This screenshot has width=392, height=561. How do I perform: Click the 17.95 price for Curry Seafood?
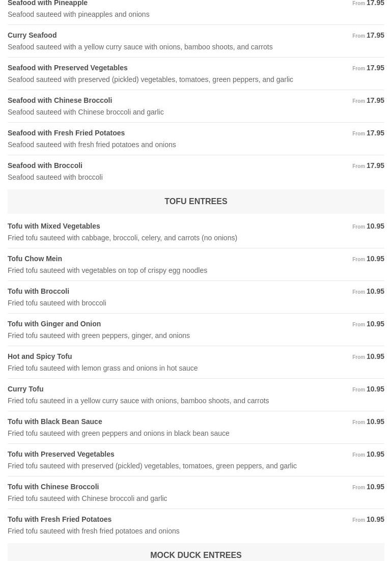[x=375, y=35]
